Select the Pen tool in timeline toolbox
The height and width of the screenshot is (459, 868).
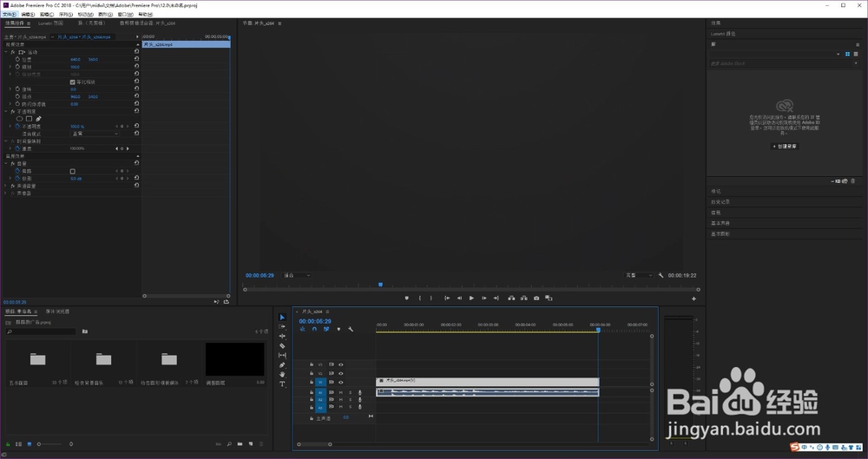click(x=282, y=365)
